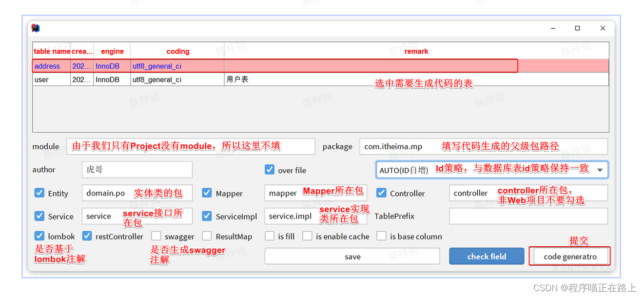
Task: Check the is base column option
Action: click(x=381, y=236)
